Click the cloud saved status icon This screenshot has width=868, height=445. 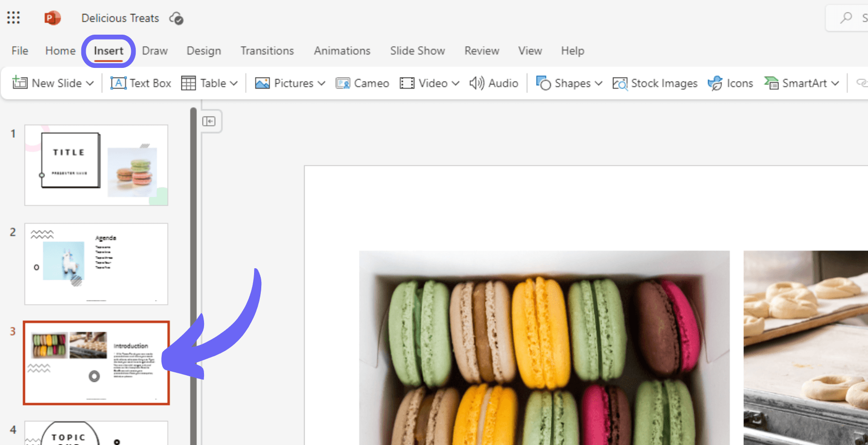[x=176, y=18]
